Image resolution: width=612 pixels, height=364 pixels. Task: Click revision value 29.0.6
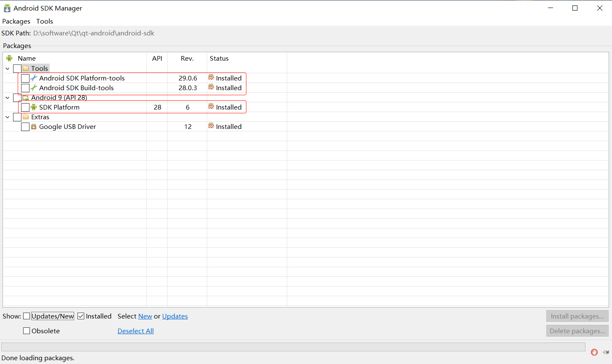pyautogui.click(x=188, y=78)
